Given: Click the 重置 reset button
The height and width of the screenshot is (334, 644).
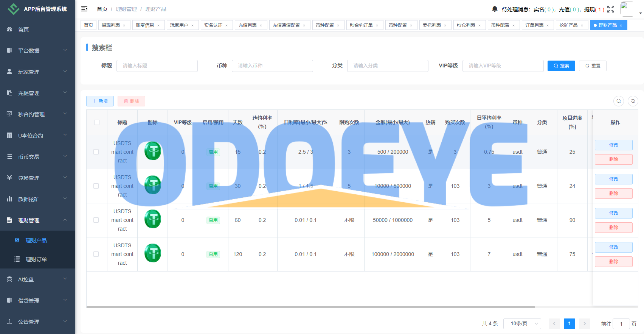Looking at the screenshot, I should click(x=593, y=66).
